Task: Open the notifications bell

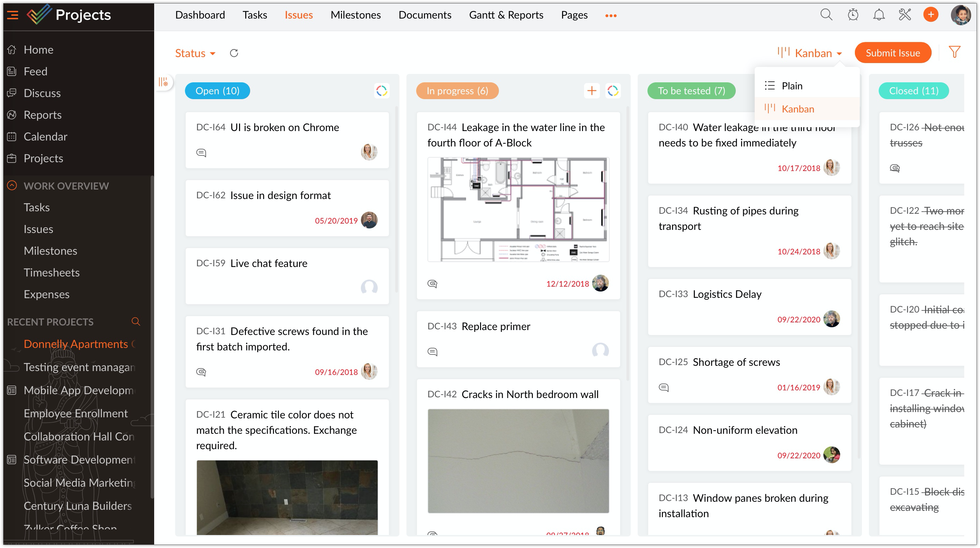Action: pyautogui.click(x=878, y=15)
